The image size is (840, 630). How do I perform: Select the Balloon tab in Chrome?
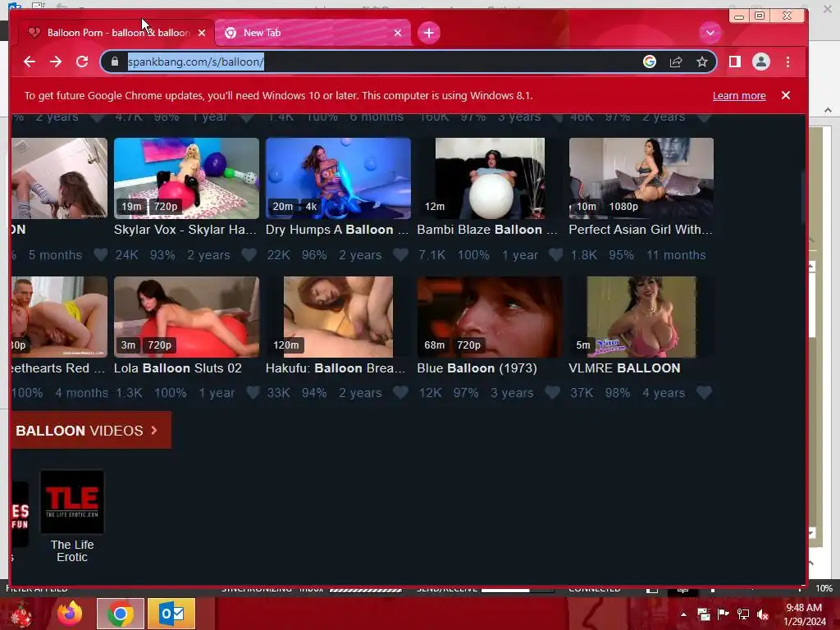(x=116, y=33)
